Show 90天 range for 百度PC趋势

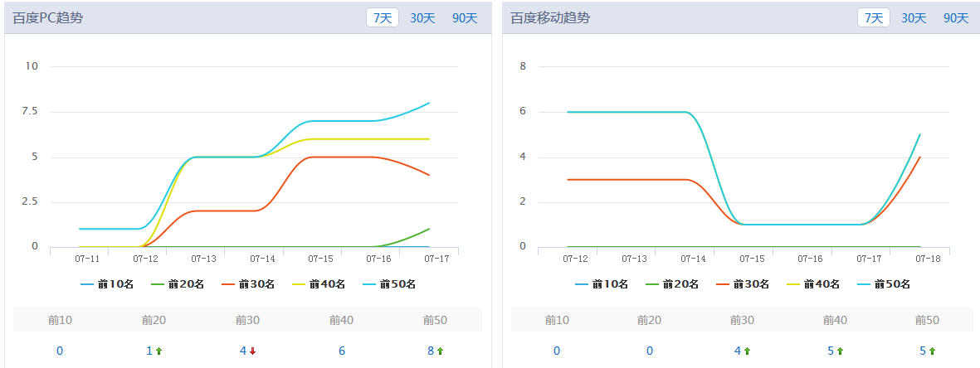coord(465,17)
